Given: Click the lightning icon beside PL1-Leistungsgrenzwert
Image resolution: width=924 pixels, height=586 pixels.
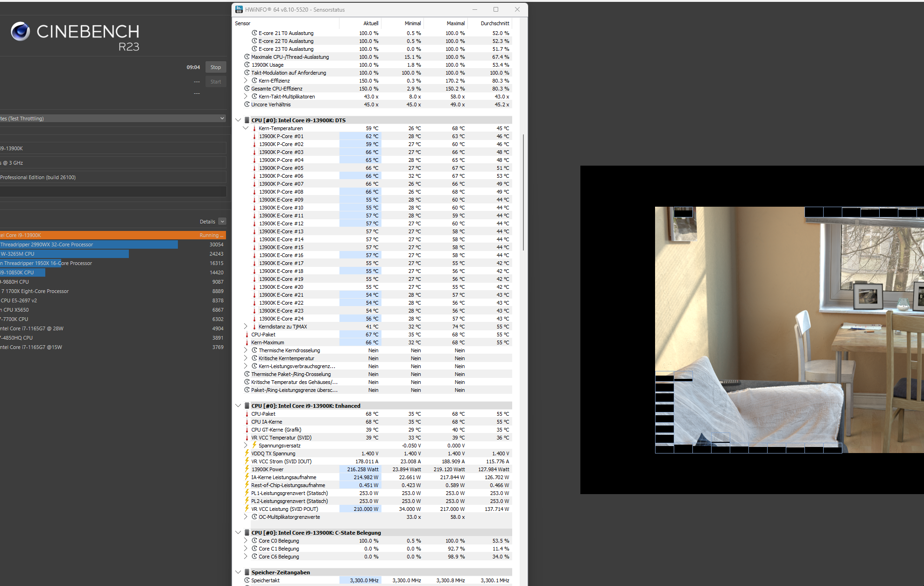Looking at the screenshot, I should tap(247, 493).
